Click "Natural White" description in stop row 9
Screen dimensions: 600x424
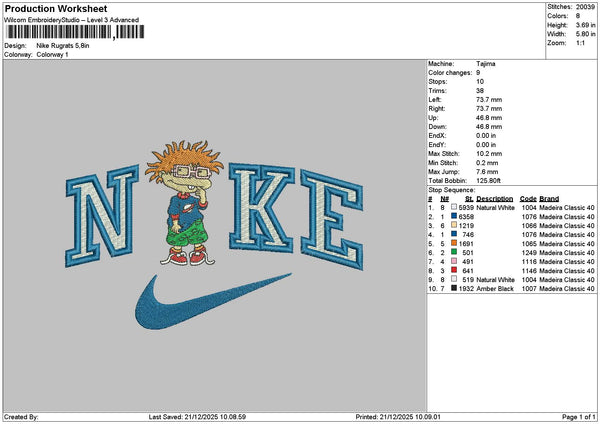(495, 279)
